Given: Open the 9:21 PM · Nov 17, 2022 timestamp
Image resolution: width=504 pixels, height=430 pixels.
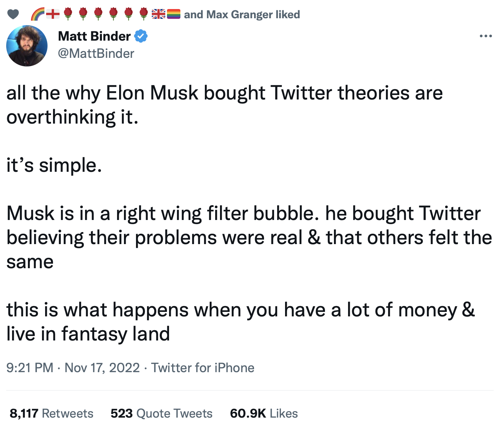Looking at the screenshot, I should (x=73, y=368).
